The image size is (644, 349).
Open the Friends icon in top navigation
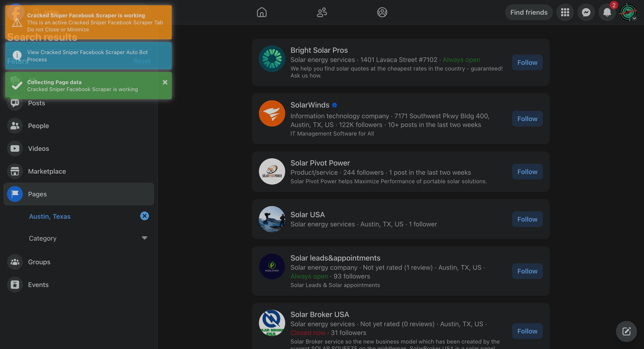(322, 12)
